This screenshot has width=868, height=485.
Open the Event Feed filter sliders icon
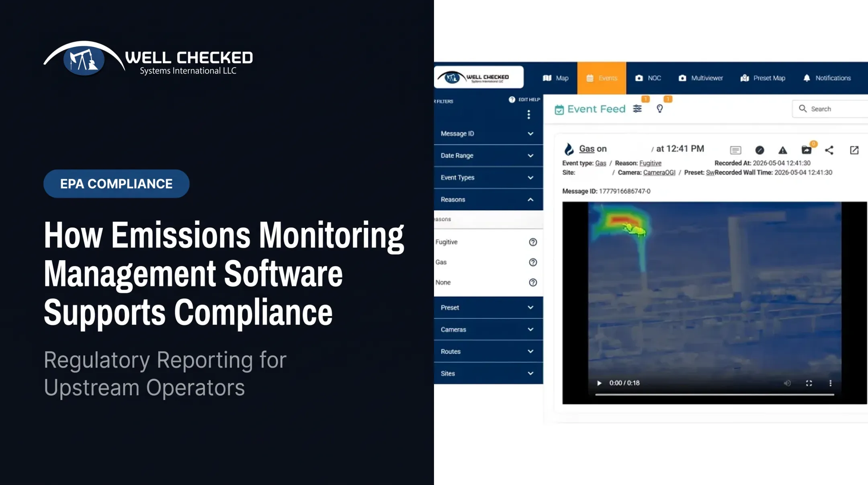(637, 109)
